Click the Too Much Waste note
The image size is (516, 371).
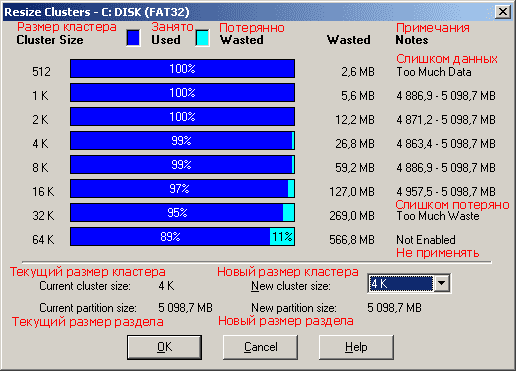(438, 216)
